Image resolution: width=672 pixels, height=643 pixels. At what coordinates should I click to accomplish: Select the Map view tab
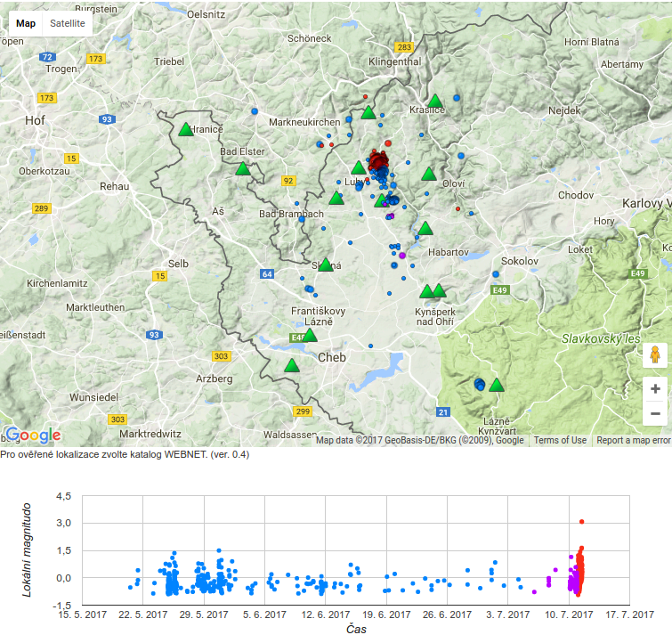26,23
